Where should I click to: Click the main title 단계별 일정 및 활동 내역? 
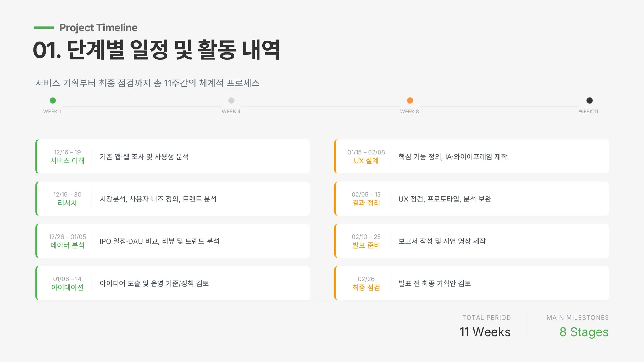point(156,50)
